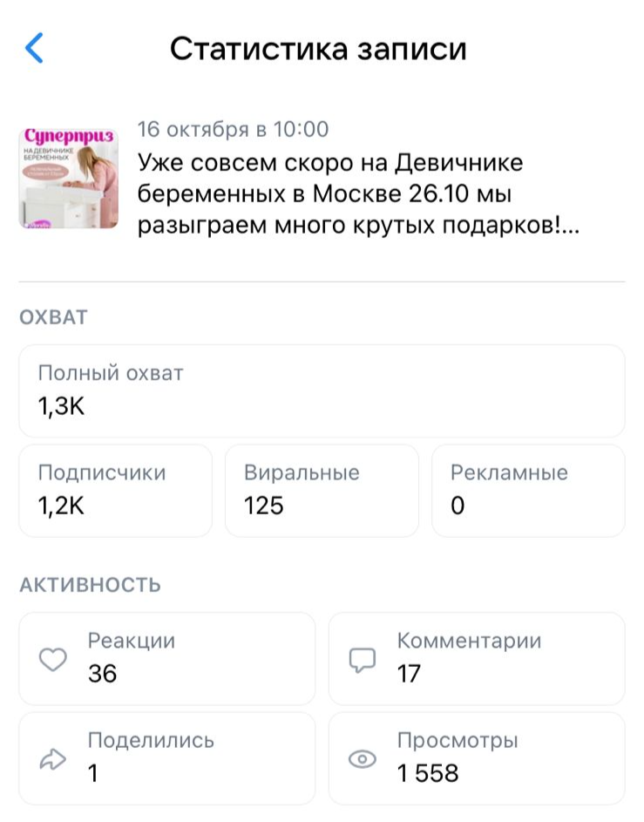Click the 1 558 views count

tap(428, 773)
